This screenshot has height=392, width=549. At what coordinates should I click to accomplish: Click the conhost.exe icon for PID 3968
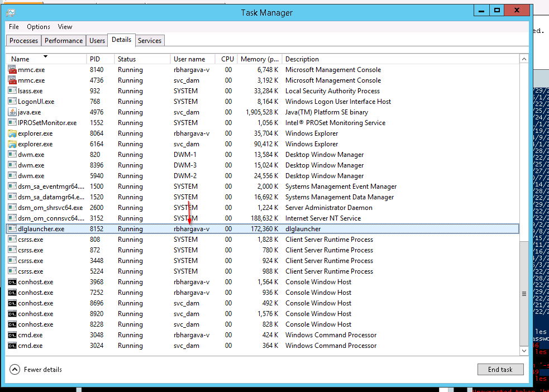pos(12,282)
